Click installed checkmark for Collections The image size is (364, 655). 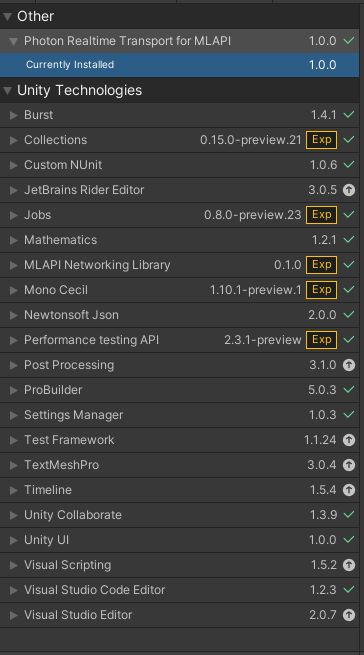coord(349,140)
